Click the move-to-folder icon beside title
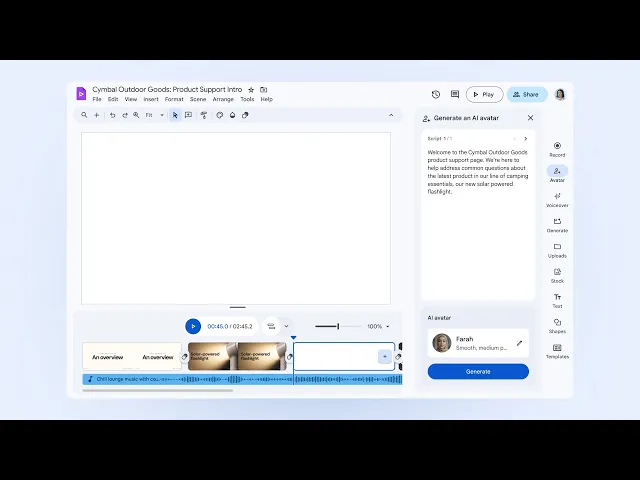 click(x=264, y=90)
